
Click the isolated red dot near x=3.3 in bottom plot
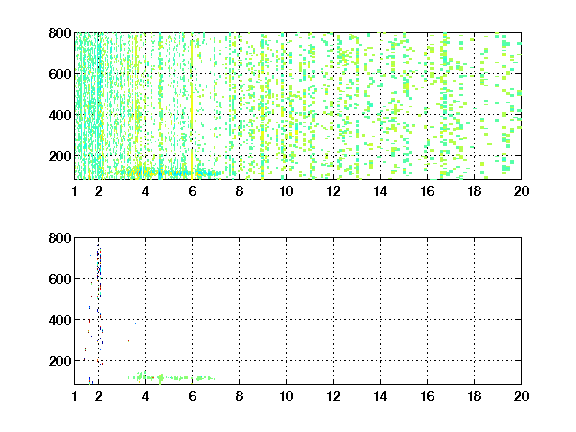click(x=128, y=341)
